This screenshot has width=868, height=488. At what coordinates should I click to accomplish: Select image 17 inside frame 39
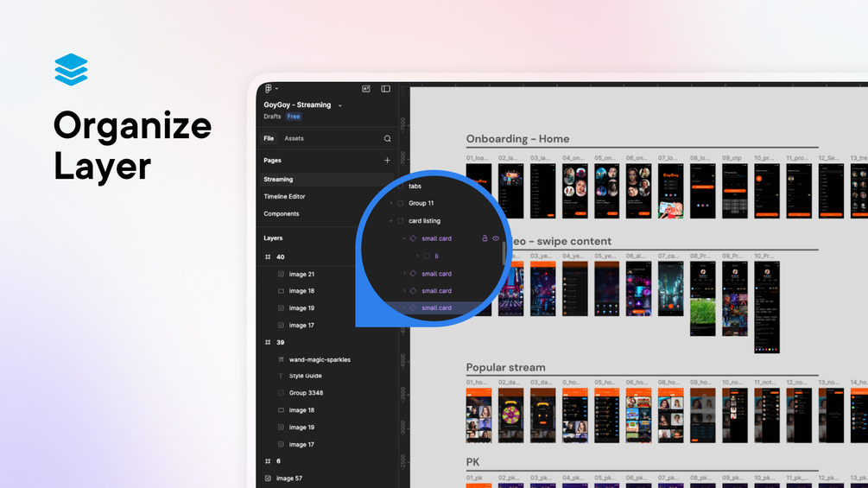[x=301, y=444]
